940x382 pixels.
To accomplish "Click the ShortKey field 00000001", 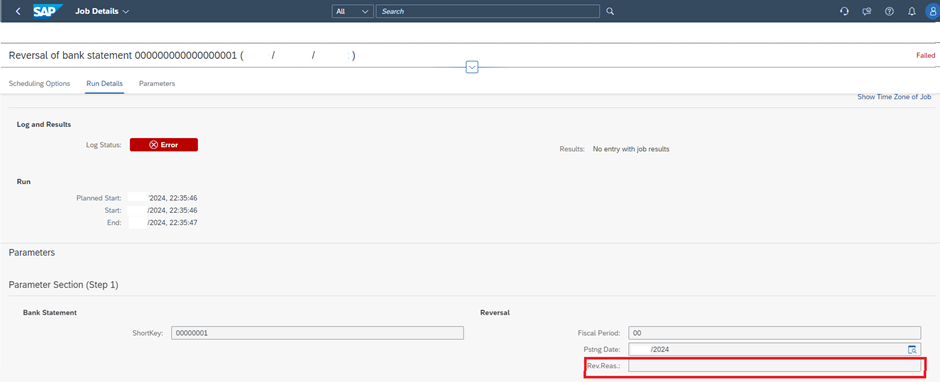I will (317, 333).
